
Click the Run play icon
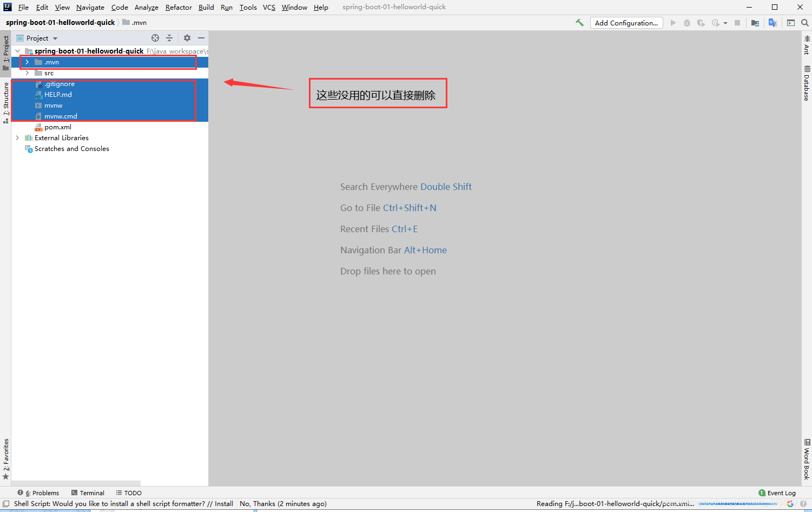pyautogui.click(x=673, y=23)
